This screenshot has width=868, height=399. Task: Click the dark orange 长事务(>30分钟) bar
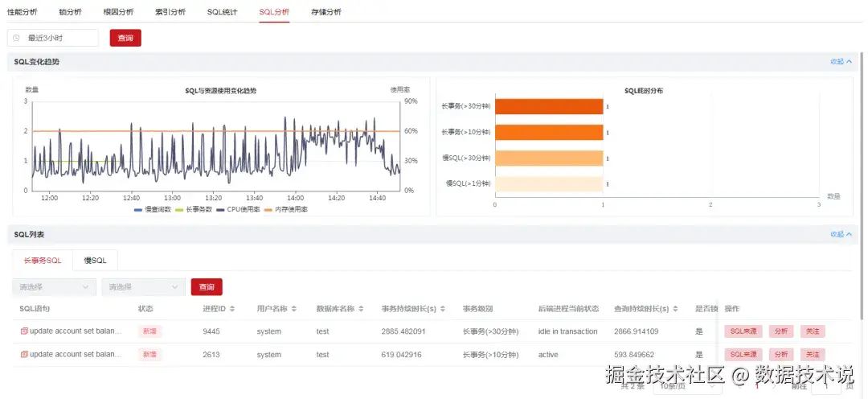click(549, 106)
